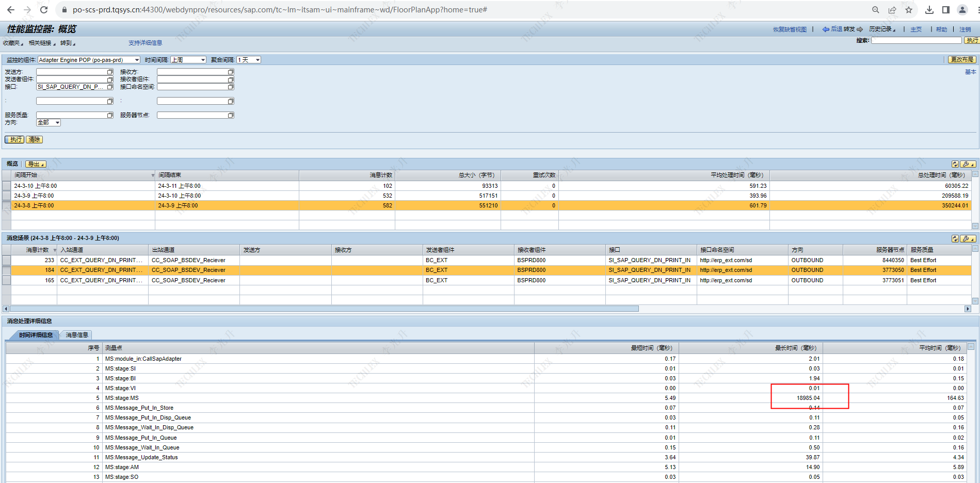
Task: Toggle the browser side panel icon
Action: [946, 10]
